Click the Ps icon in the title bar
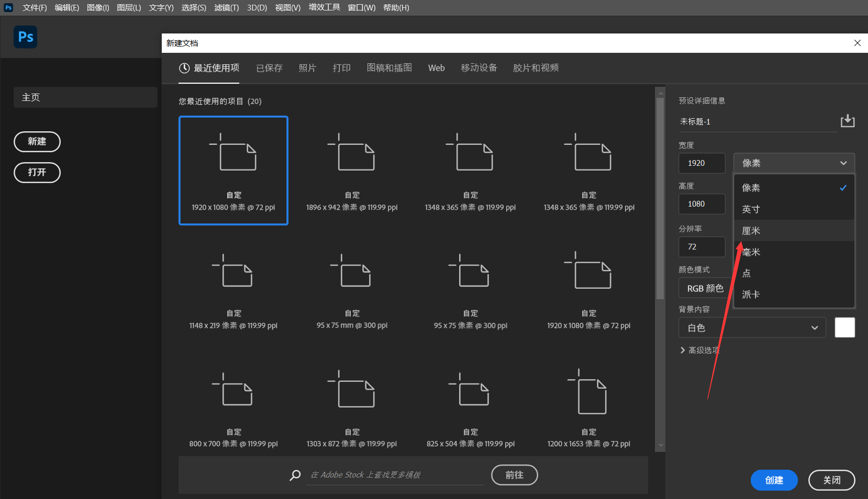This screenshot has width=868, height=499. pyautogui.click(x=8, y=7)
